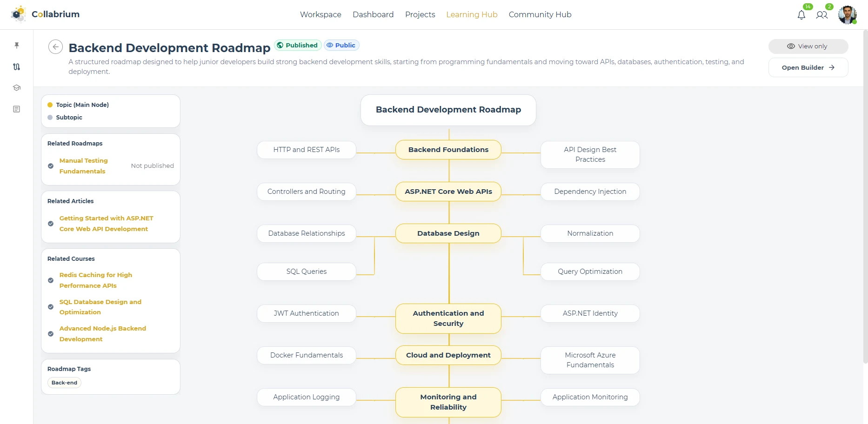This screenshot has height=424, width=868.
Task: Open the user profile avatar
Action: [x=847, y=15]
